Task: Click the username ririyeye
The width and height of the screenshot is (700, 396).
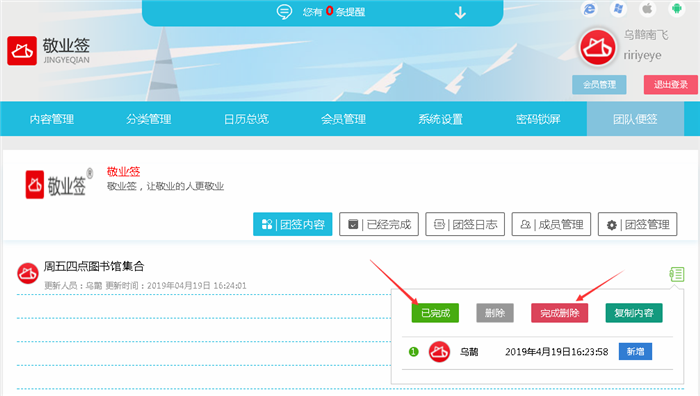Action: (642, 55)
